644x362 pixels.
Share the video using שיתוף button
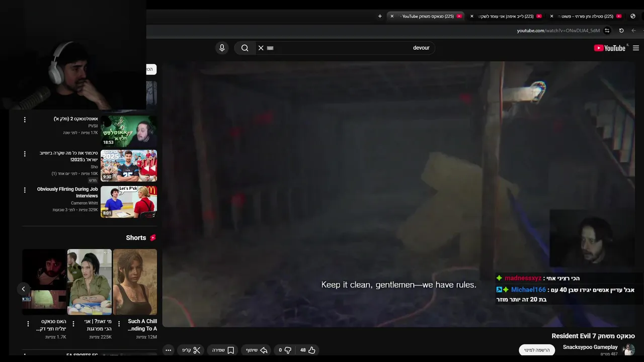[x=256, y=350]
